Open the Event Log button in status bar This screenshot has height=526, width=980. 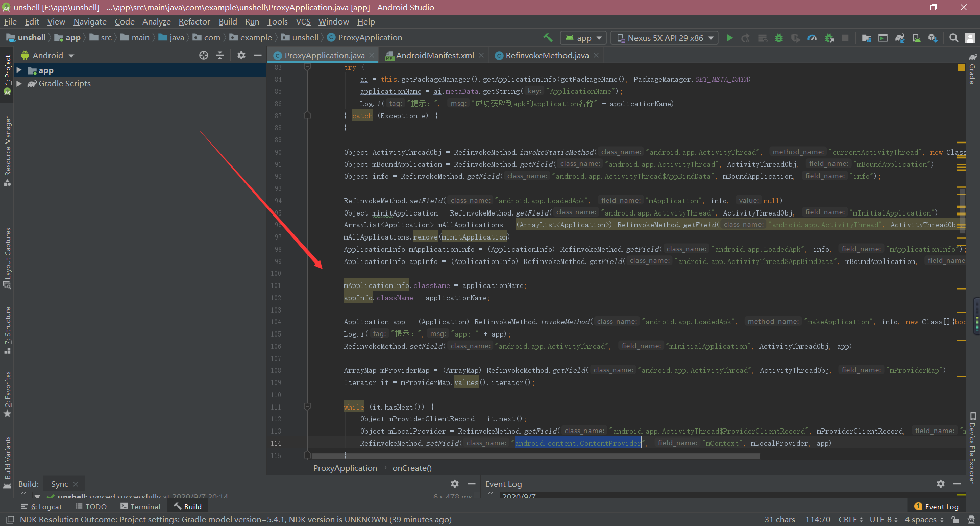pos(937,507)
